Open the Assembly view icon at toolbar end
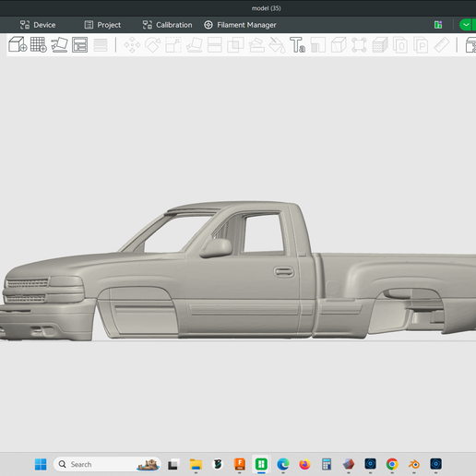This screenshot has width=476, height=476. 470,45
